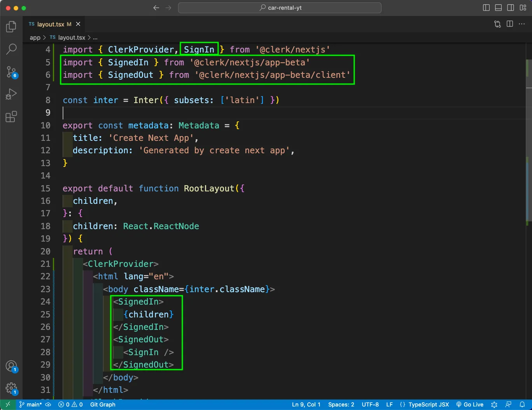Expand the breadcrumb ellipsis symbol segment
The height and width of the screenshot is (410, 532).
pos(95,38)
